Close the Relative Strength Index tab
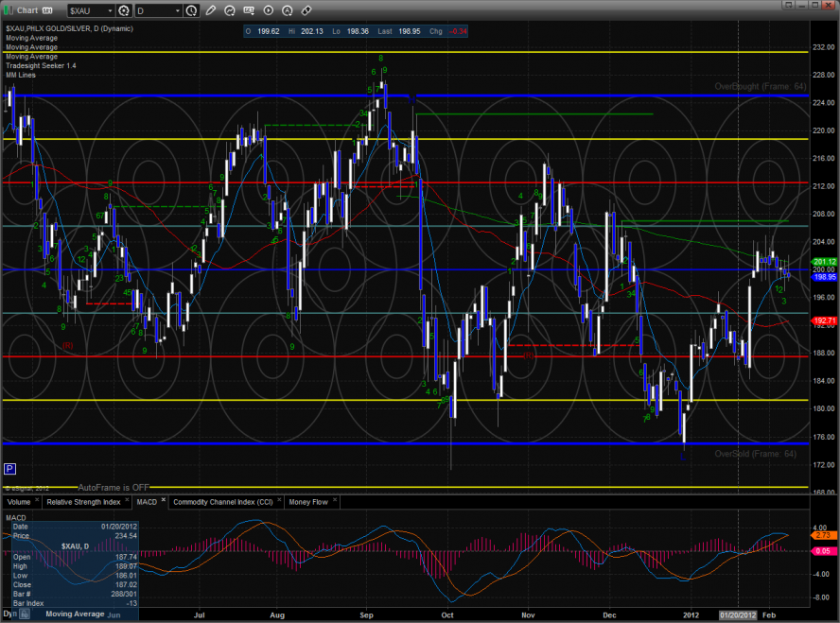840x623 pixels. pyautogui.click(x=127, y=500)
